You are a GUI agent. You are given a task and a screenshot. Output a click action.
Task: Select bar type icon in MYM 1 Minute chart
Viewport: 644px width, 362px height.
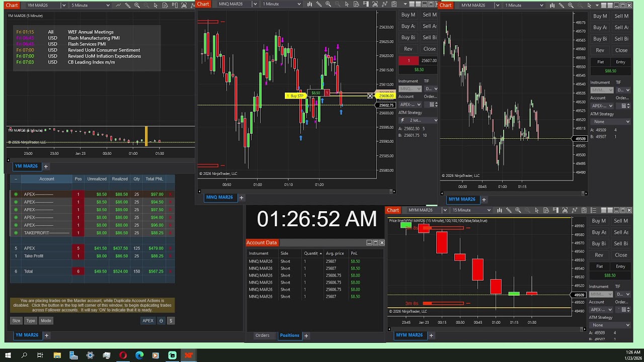(x=552, y=6)
